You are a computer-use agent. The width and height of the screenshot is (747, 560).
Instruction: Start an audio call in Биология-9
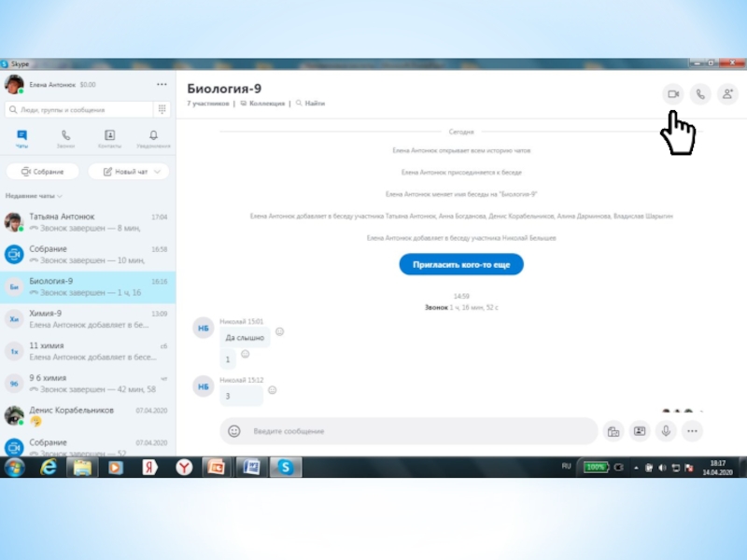699,94
